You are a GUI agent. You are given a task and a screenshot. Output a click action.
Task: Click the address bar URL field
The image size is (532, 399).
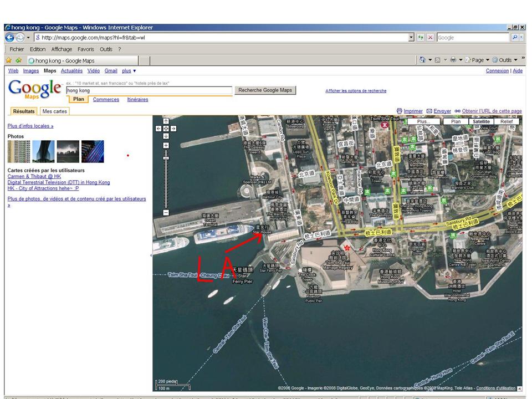[221, 38]
